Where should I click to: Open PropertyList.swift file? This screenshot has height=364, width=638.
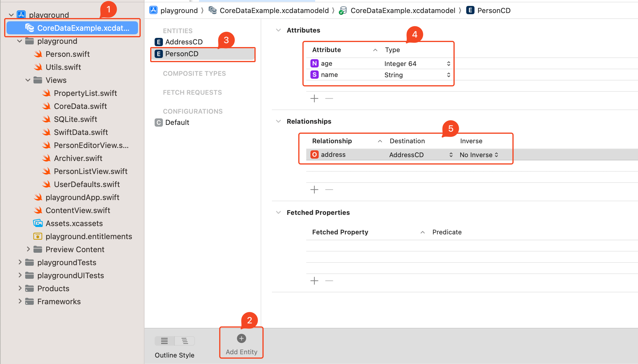pyautogui.click(x=85, y=93)
